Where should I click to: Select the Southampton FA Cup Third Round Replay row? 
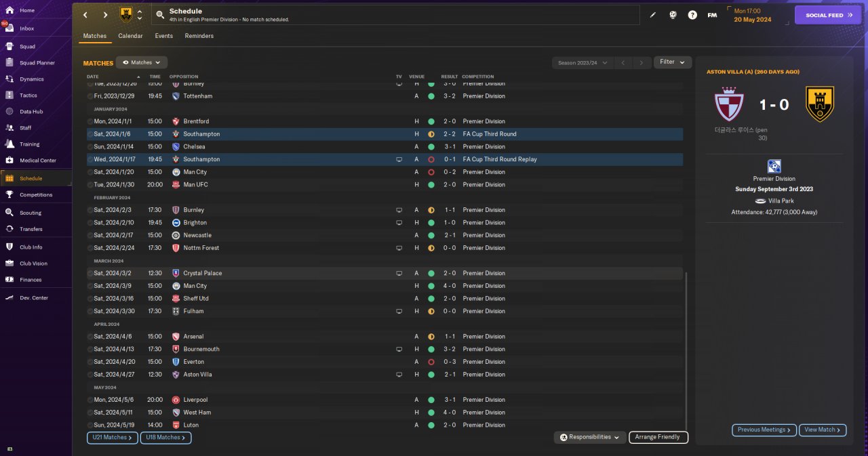point(384,159)
